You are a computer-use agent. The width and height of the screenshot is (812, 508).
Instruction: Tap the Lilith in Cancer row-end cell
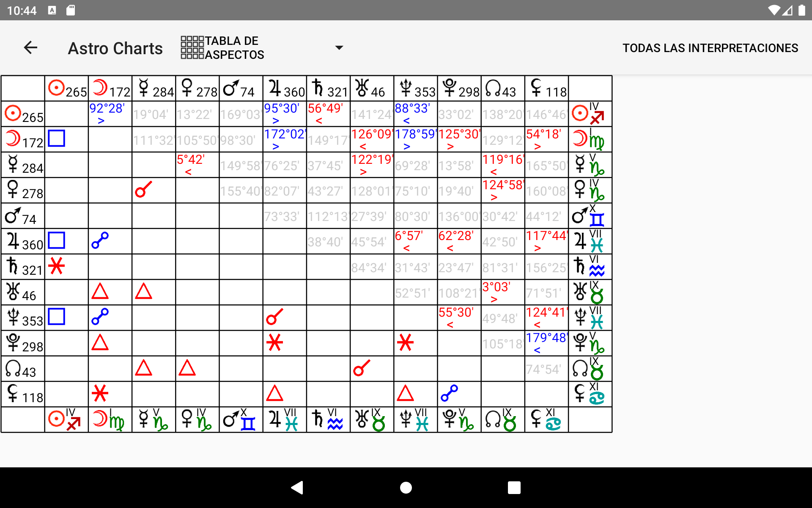coord(590,394)
